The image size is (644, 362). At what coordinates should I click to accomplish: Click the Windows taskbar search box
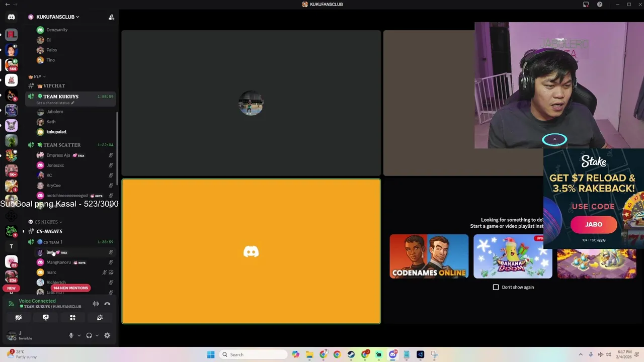[x=254, y=354]
